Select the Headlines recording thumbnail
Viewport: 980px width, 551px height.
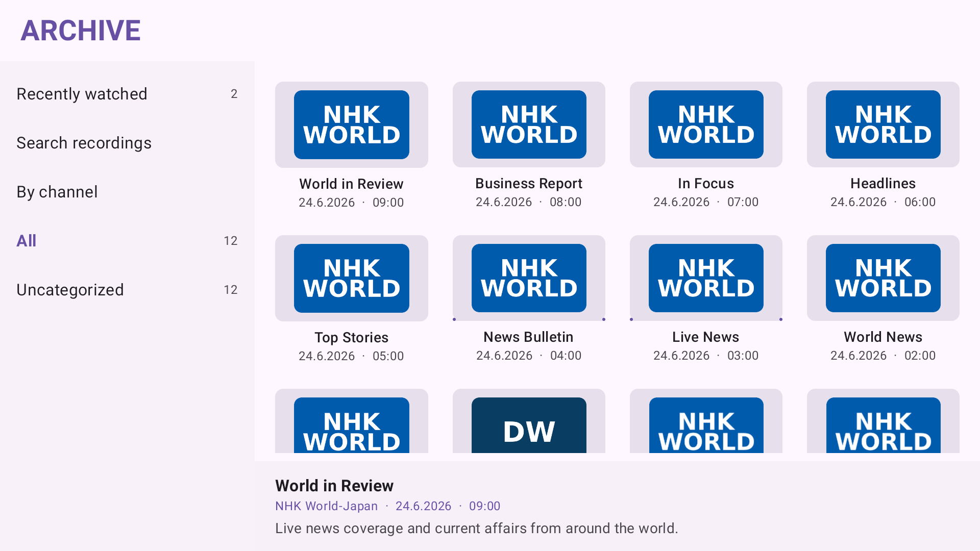pyautogui.click(x=883, y=124)
